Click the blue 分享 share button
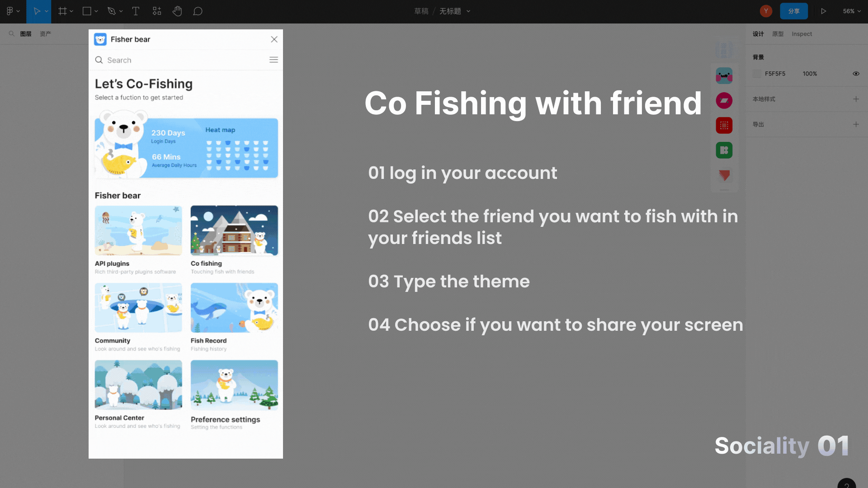The width and height of the screenshot is (868, 488). (x=794, y=11)
